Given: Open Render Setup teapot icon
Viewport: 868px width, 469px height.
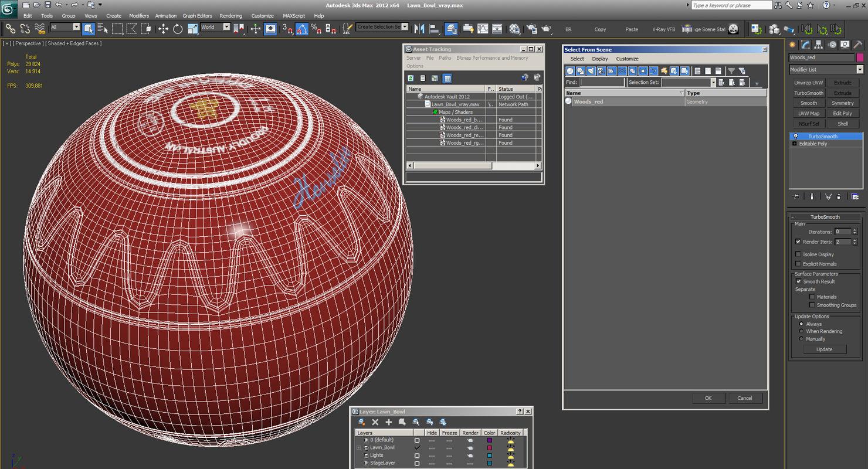Looking at the screenshot, I should point(532,29).
